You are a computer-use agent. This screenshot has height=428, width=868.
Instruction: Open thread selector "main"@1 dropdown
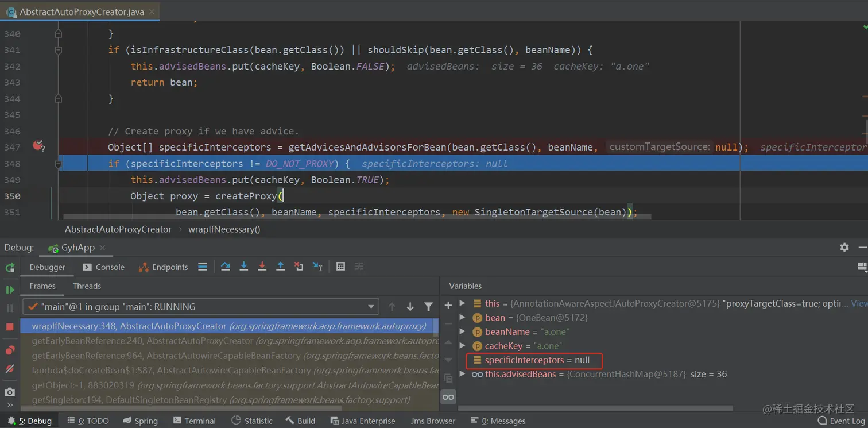[201, 307]
